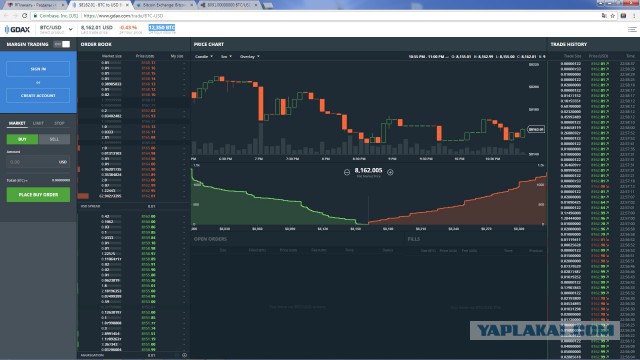Image resolution: width=640 pixels, height=360 pixels.
Task: Click the secure padlock icon
Action: (36, 16)
